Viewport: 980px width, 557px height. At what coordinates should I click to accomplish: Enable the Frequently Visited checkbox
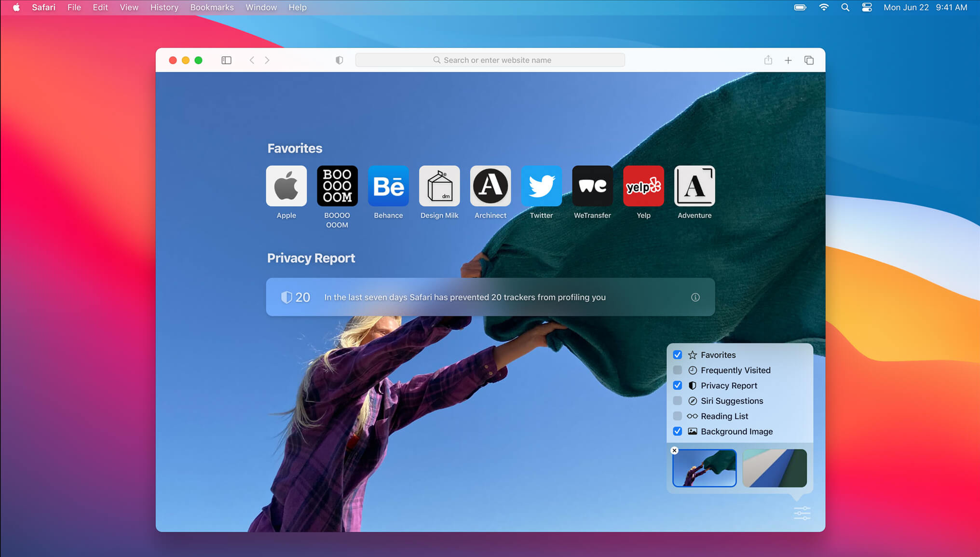[x=677, y=370]
